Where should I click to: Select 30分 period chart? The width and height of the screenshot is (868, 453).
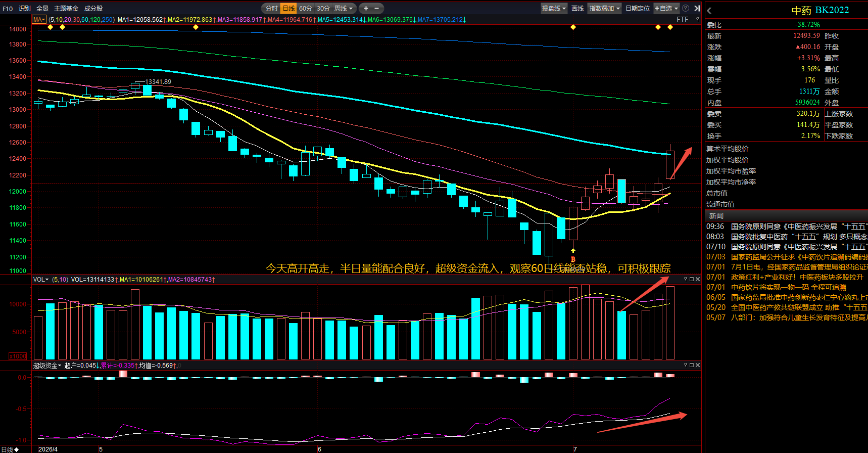click(x=323, y=8)
